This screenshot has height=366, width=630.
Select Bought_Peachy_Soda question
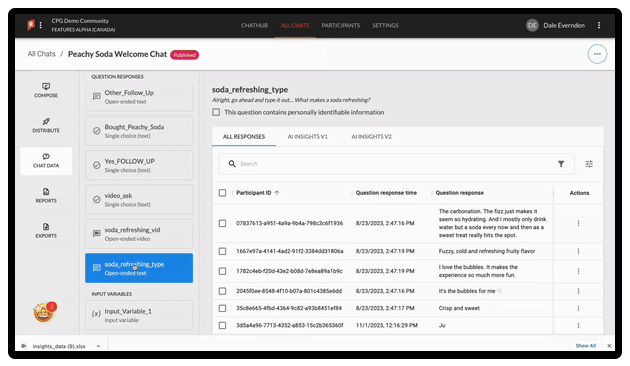tap(139, 131)
